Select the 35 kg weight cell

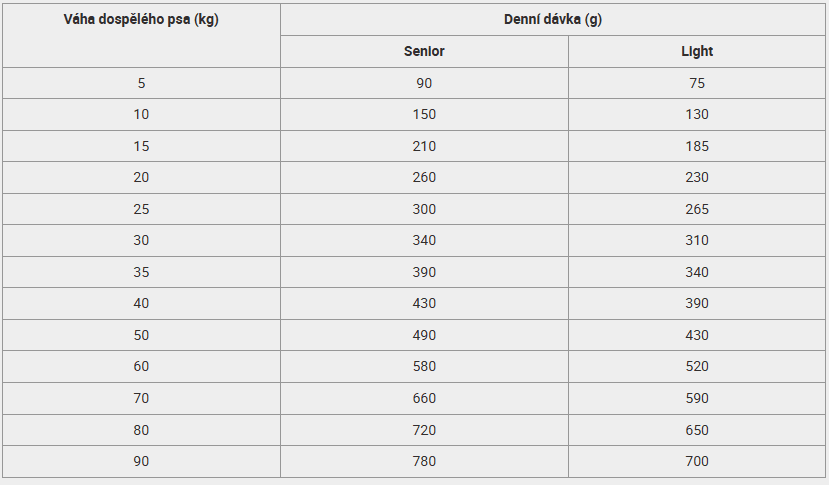(141, 272)
